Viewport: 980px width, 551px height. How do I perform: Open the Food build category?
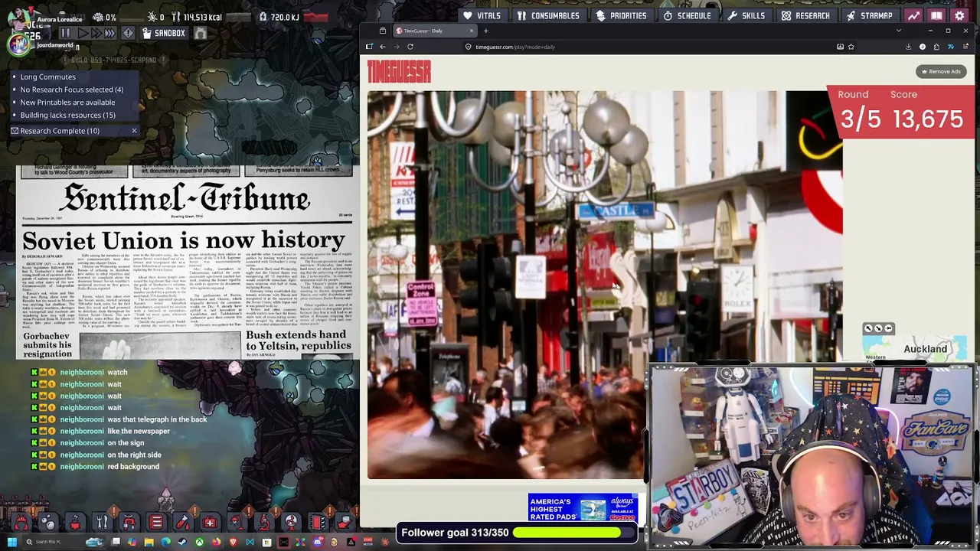point(102,523)
